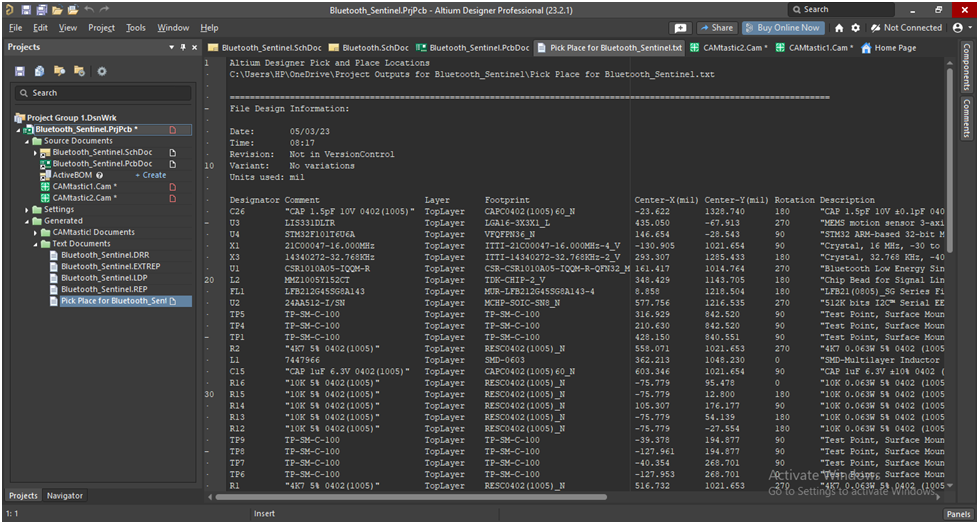The image size is (979, 524).
Task: Expand the CAMtastic! Documents folder
Action: click(35, 232)
